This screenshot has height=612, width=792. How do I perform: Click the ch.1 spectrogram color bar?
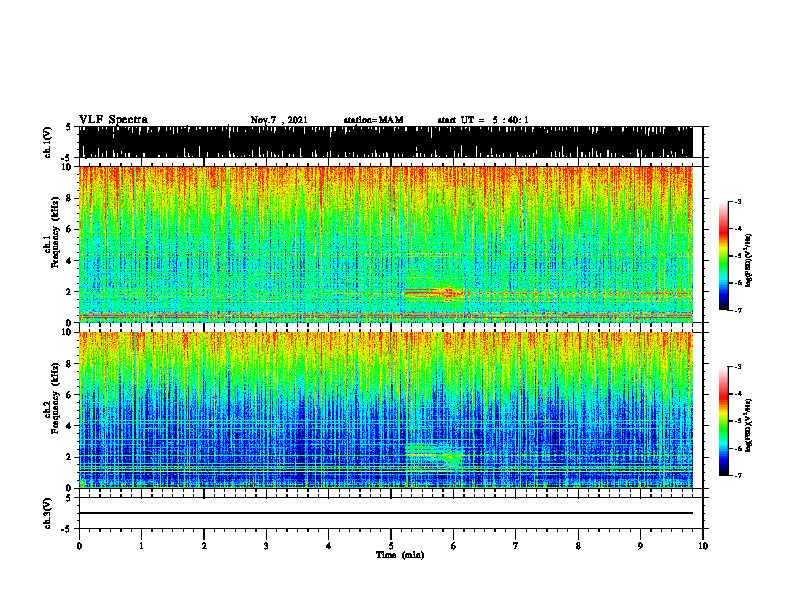point(723,256)
